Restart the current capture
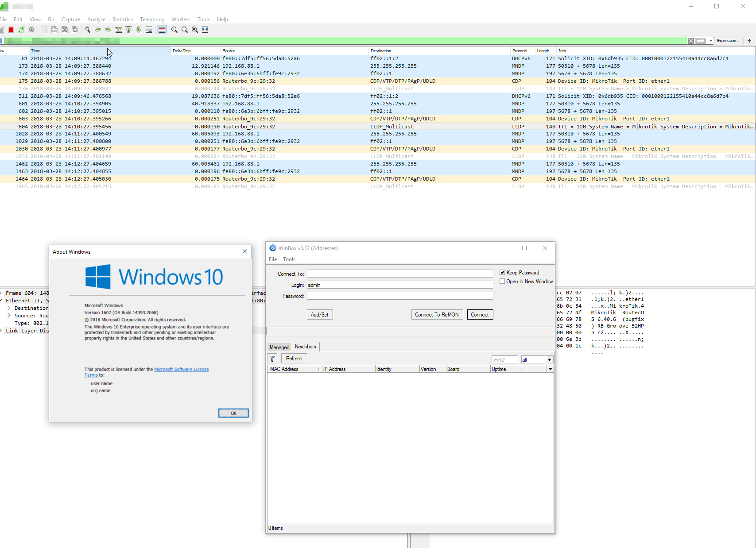756x548 pixels. (x=21, y=30)
